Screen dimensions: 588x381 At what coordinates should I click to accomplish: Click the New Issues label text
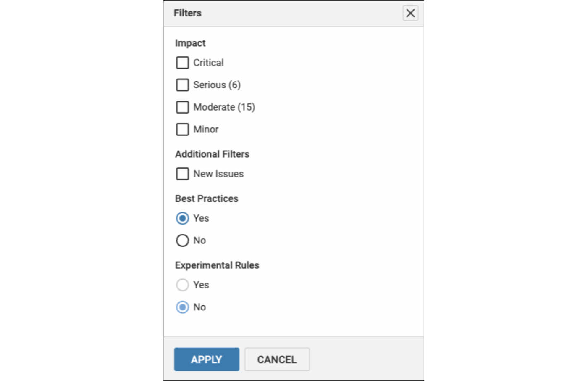pos(218,174)
